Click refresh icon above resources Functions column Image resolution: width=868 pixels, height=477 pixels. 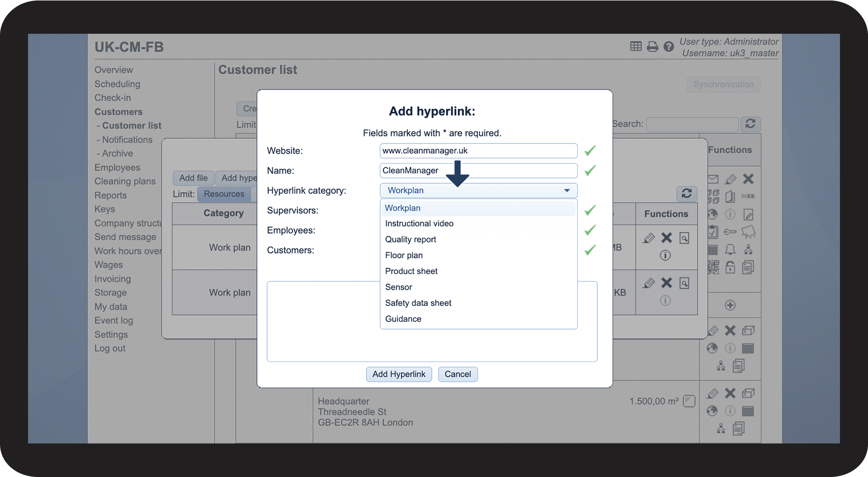coord(687,194)
